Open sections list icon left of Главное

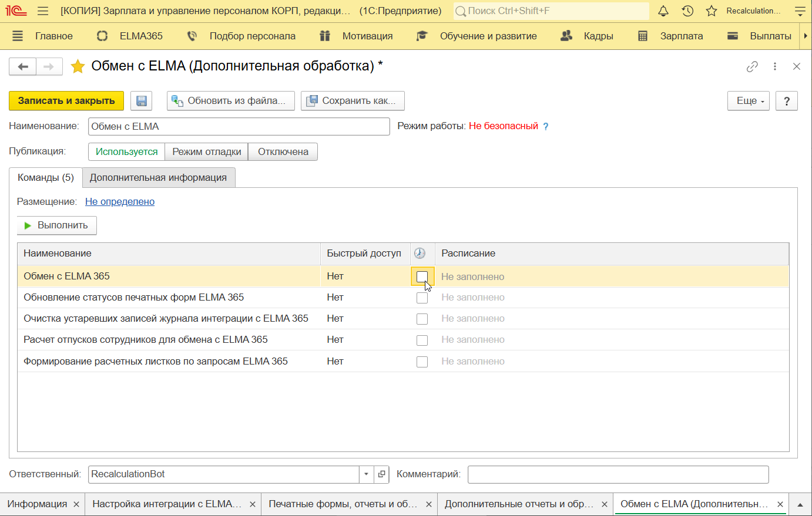point(18,36)
